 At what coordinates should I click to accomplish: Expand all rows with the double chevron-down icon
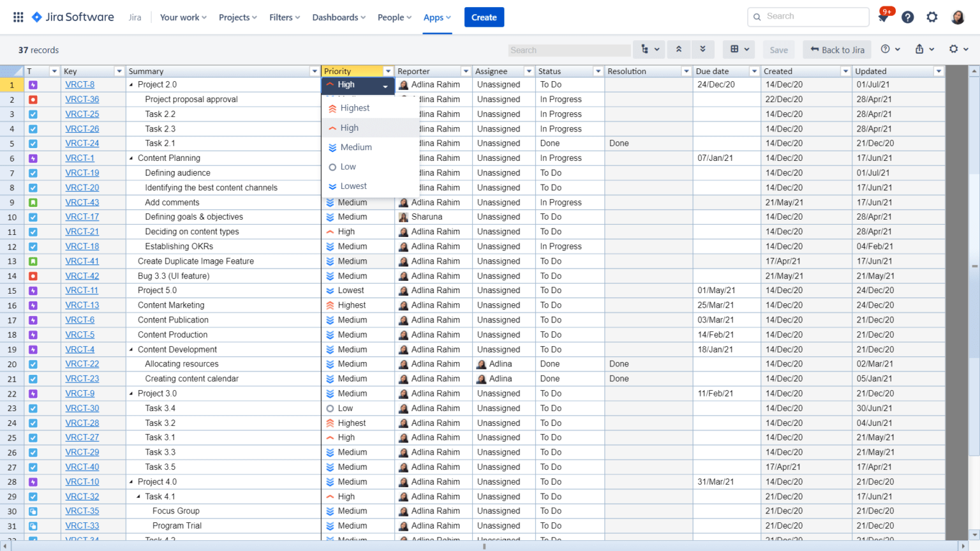point(702,49)
